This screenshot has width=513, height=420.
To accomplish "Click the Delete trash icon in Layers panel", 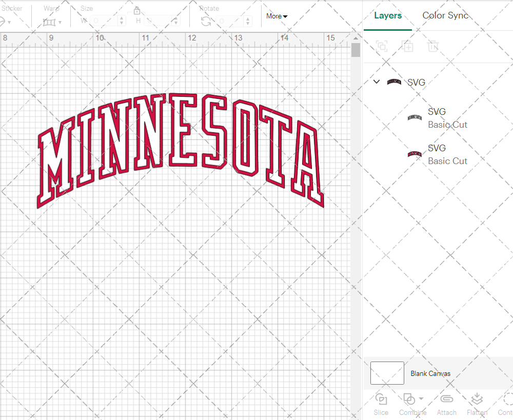I will 433,46.
